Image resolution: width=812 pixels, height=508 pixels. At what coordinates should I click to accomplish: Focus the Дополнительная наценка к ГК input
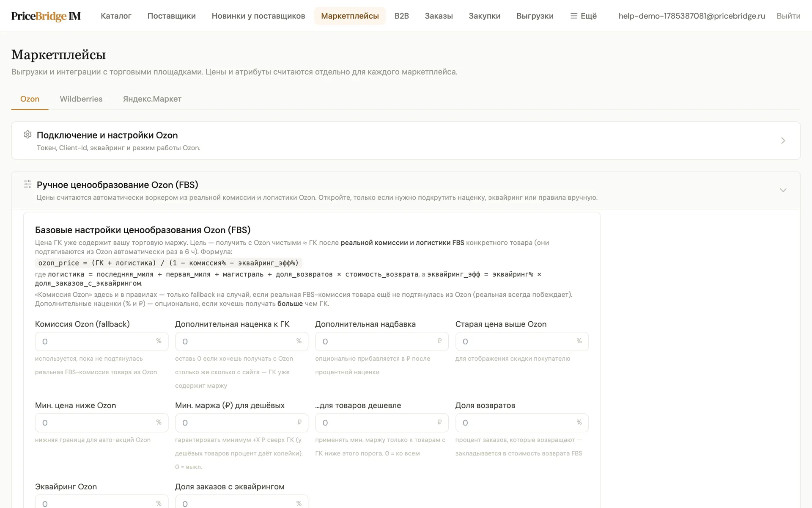tap(241, 342)
